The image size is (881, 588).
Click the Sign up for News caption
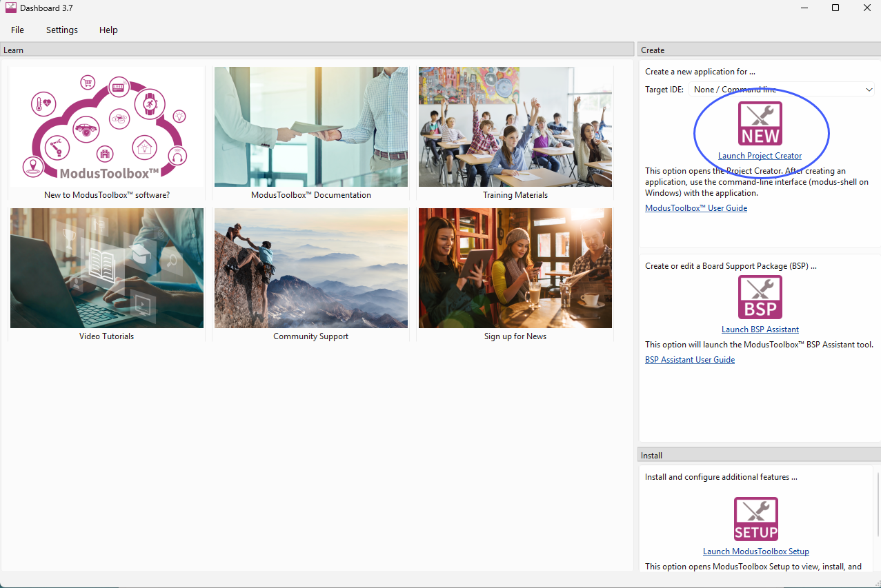point(515,336)
